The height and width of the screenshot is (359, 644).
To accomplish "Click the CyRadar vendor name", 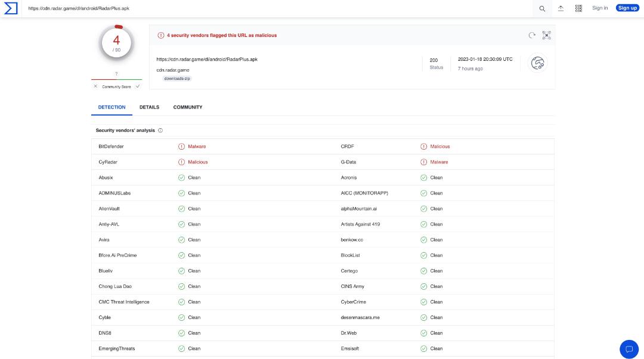I will 108,162.
